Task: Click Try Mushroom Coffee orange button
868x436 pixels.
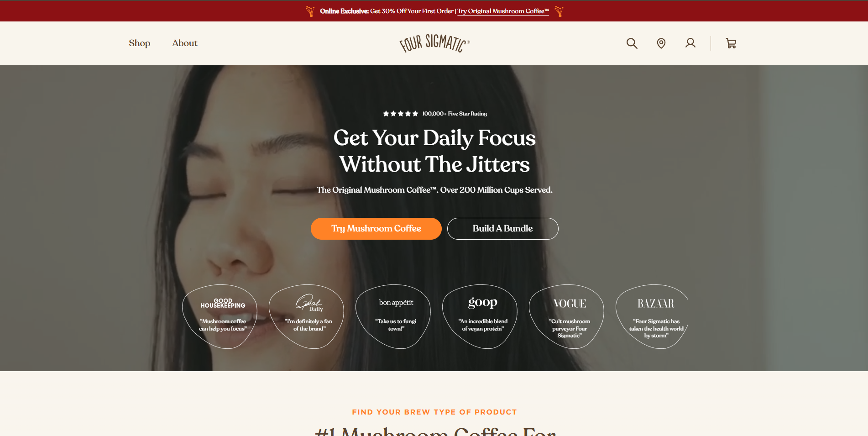Action: coord(376,229)
